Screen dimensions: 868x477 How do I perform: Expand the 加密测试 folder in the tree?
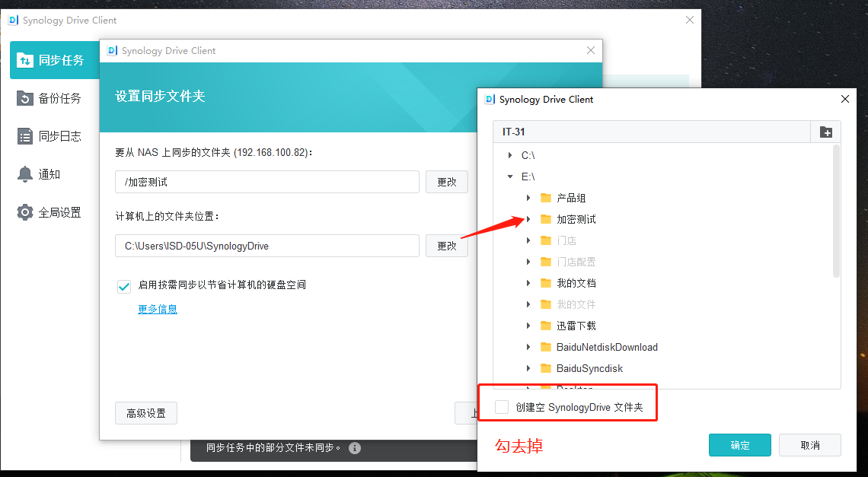click(x=528, y=219)
